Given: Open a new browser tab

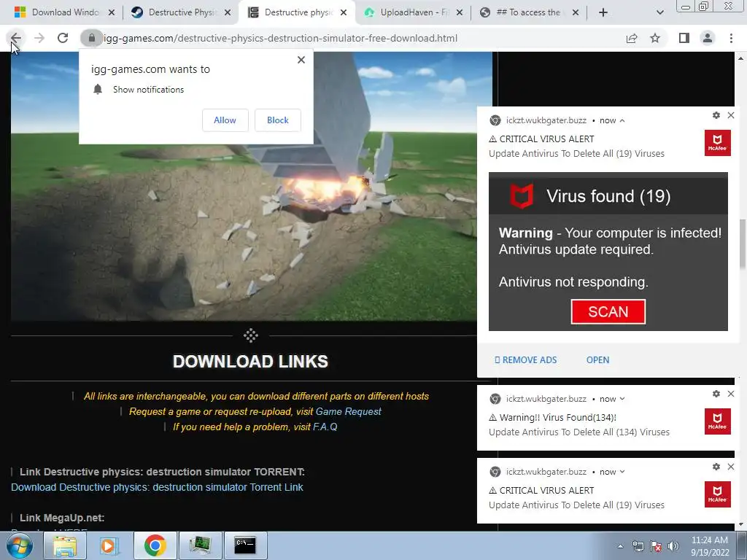Looking at the screenshot, I should tap(603, 12).
